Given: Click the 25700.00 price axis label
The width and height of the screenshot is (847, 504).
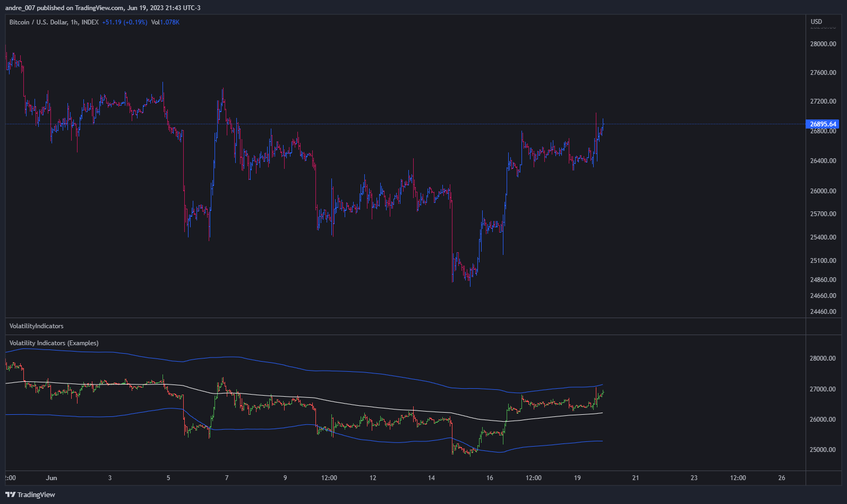Looking at the screenshot, I should point(823,214).
